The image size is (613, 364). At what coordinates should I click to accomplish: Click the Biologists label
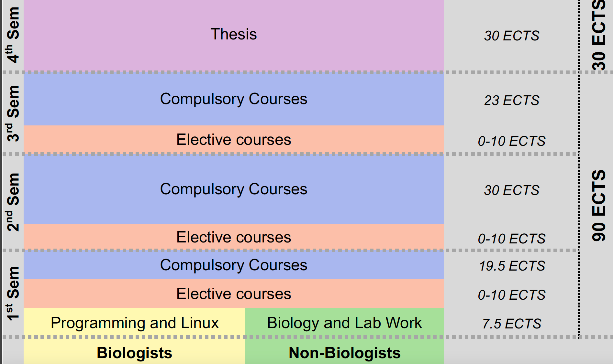(x=134, y=353)
